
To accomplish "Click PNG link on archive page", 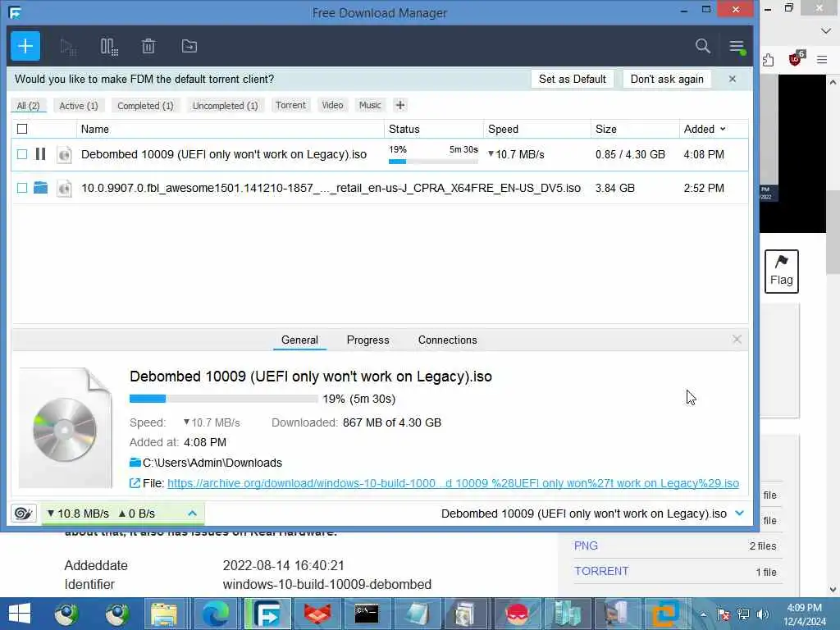I will pyautogui.click(x=586, y=546).
